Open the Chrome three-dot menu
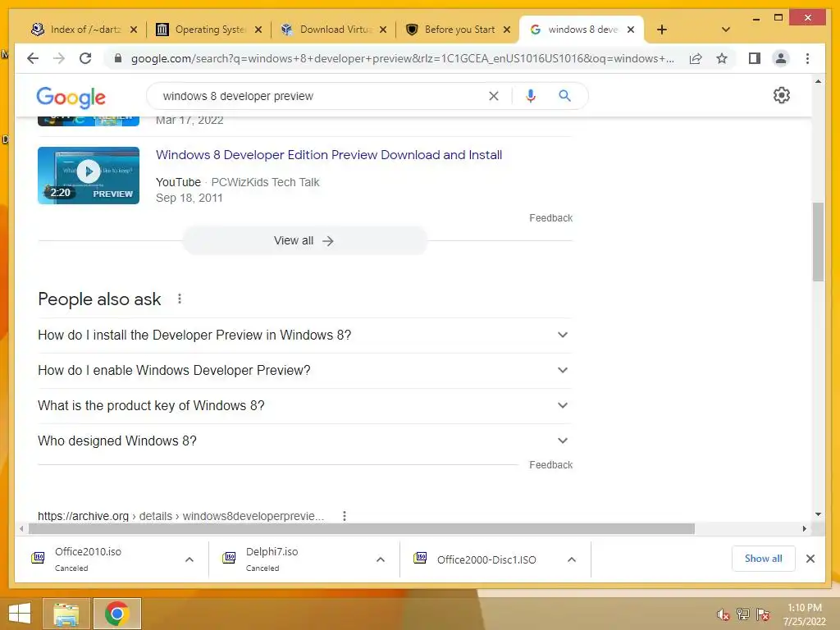Image resolution: width=840 pixels, height=630 pixels. pyautogui.click(x=807, y=58)
